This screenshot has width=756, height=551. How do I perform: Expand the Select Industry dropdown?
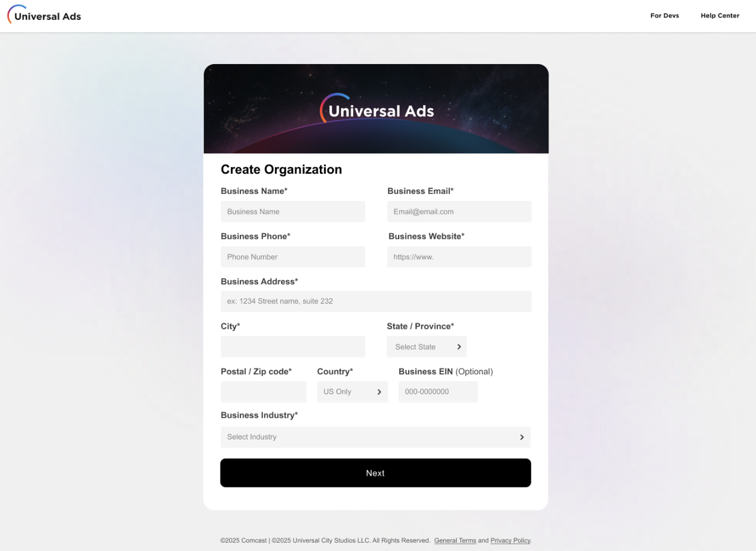click(376, 437)
